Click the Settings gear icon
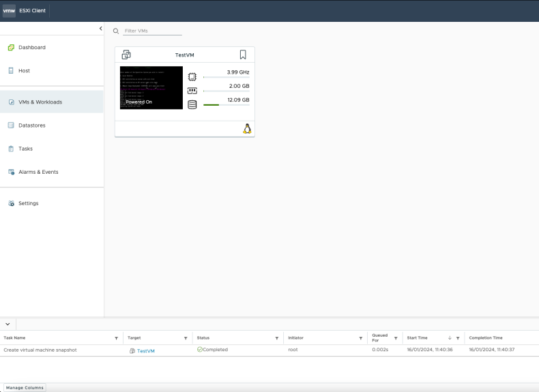539x392 pixels. (12, 203)
